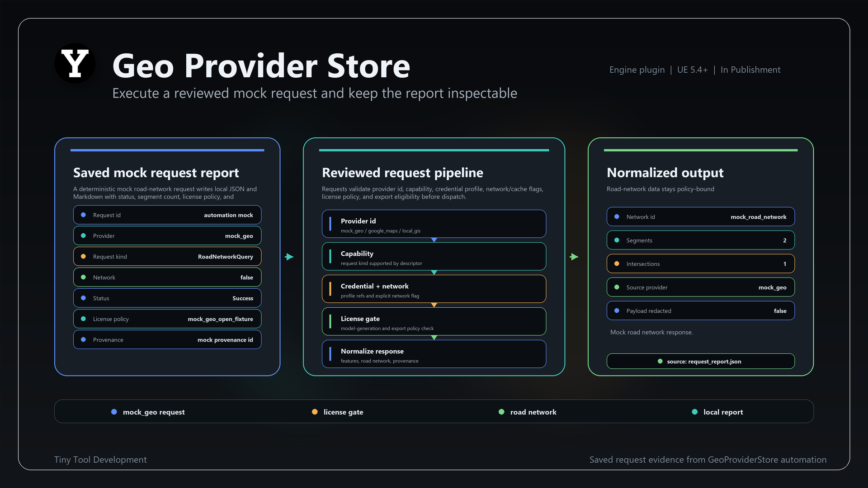Click the mock_geo / google_maps / local_gis text
This screenshot has height=488, width=868.
(381, 231)
